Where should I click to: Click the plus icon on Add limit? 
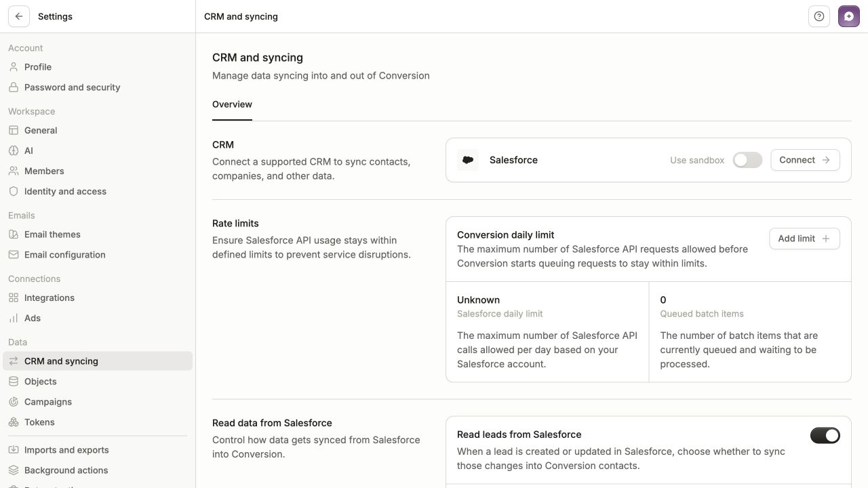(826, 239)
